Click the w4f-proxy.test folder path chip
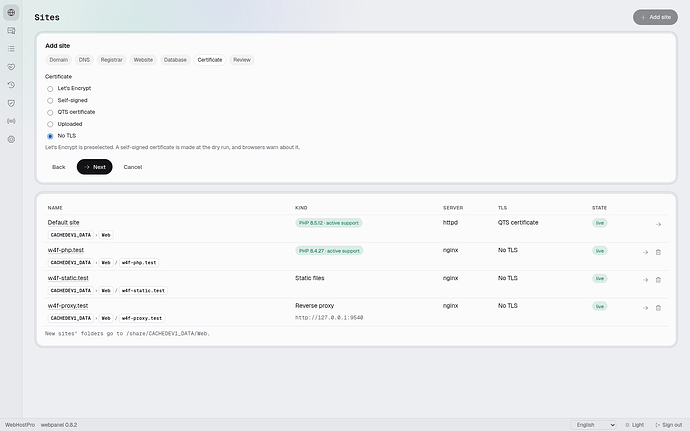Screen dimensions: 690x431 [x=142, y=318]
